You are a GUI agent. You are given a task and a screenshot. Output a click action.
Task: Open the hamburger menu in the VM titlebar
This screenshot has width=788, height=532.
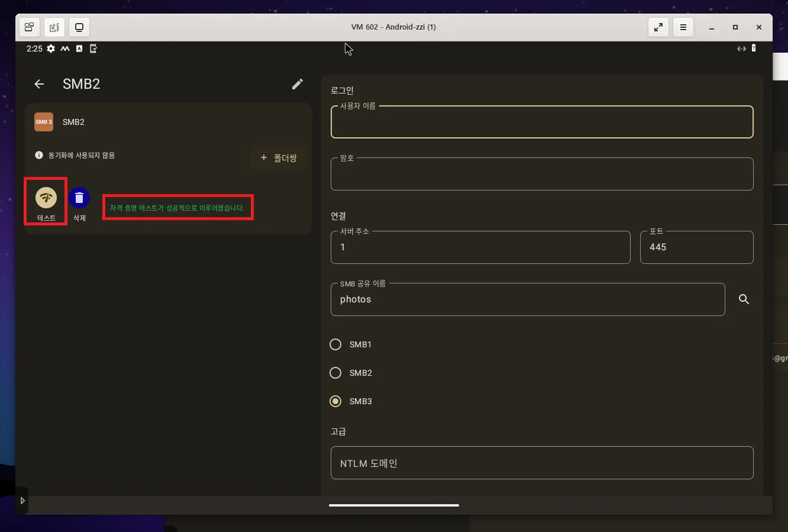point(683,27)
